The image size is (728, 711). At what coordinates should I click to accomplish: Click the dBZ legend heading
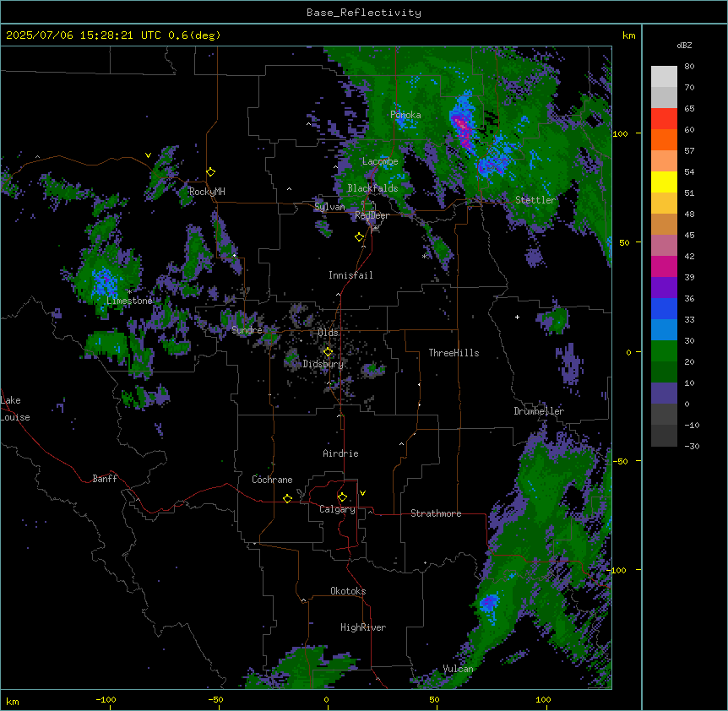coord(684,46)
